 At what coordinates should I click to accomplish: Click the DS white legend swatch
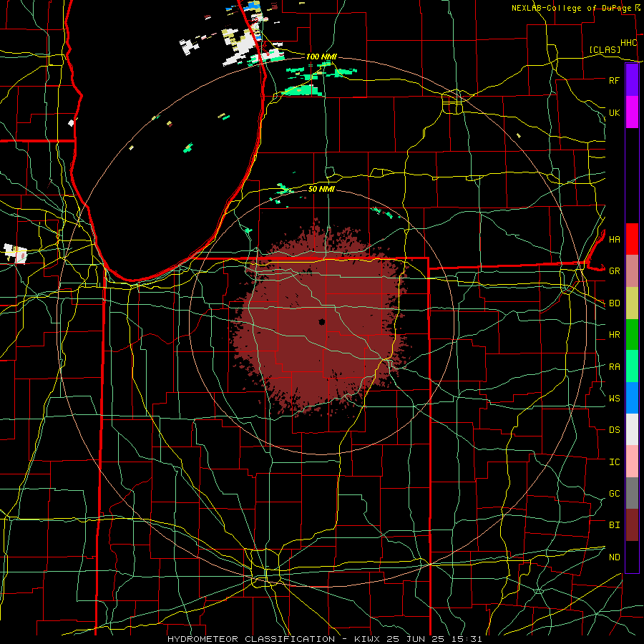click(632, 429)
